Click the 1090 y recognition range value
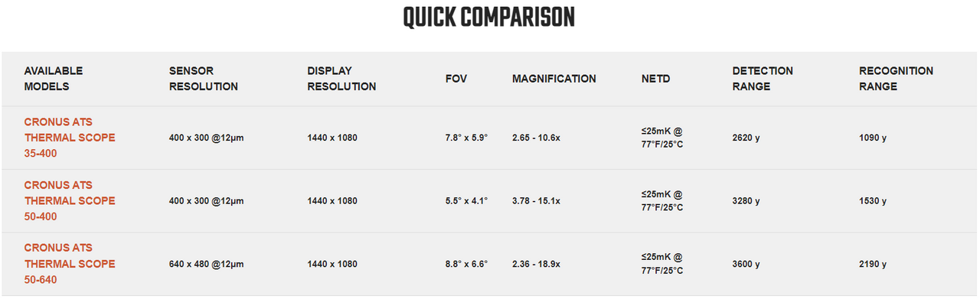 pyautogui.click(x=873, y=138)
